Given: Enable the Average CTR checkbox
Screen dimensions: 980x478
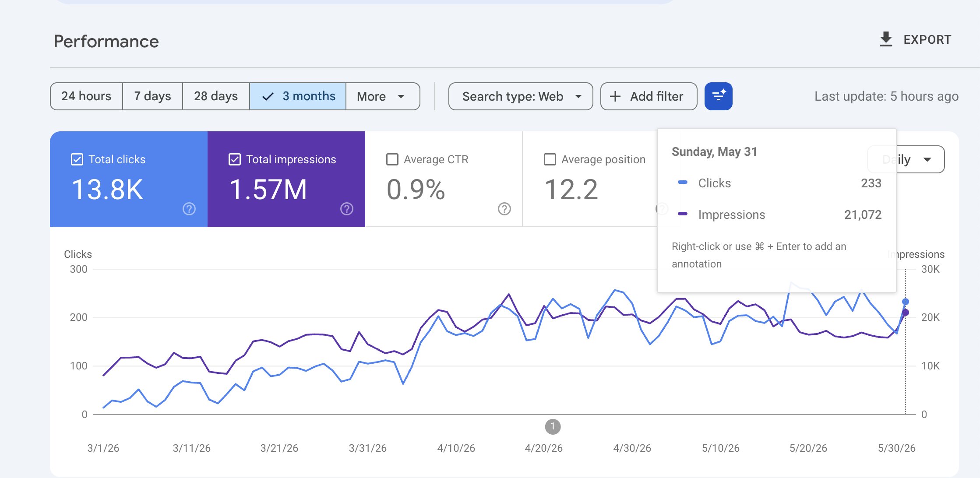Looking at the screenshot, I should coord(392,159).
